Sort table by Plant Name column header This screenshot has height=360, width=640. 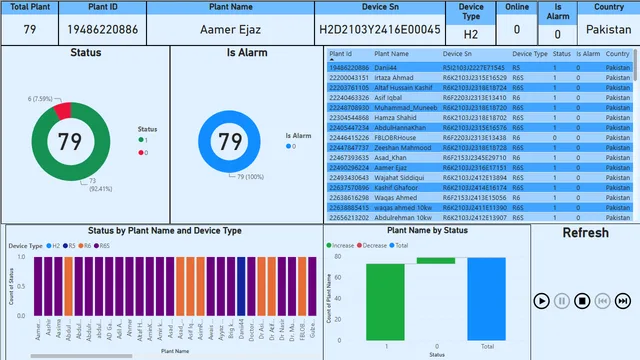(391, 54)
